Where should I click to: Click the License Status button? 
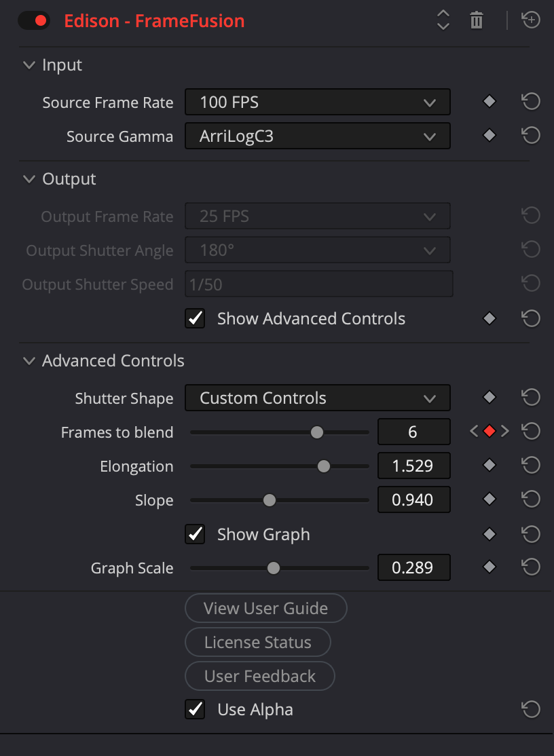point(258,642)
